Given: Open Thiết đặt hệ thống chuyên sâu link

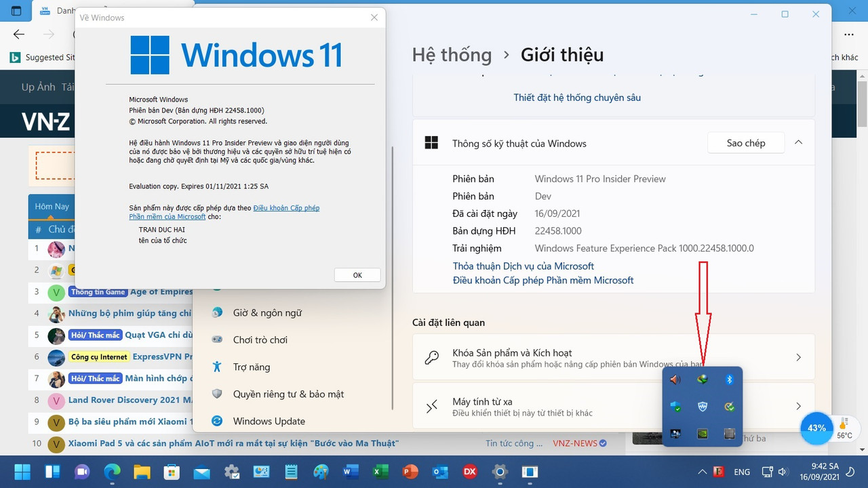Looking at the screenshot, I should [x=577, y=98].
